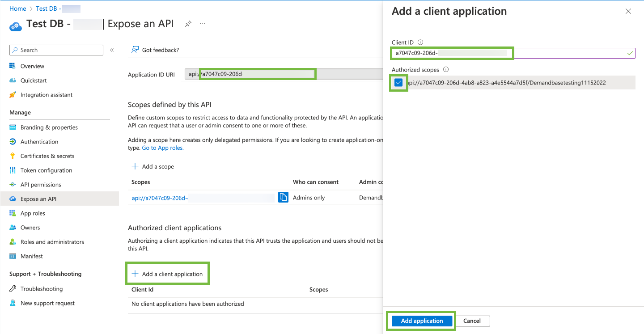Open Owners in the sidebar
The height and width of the screenshot is (334, 644).
coord(30,228)
